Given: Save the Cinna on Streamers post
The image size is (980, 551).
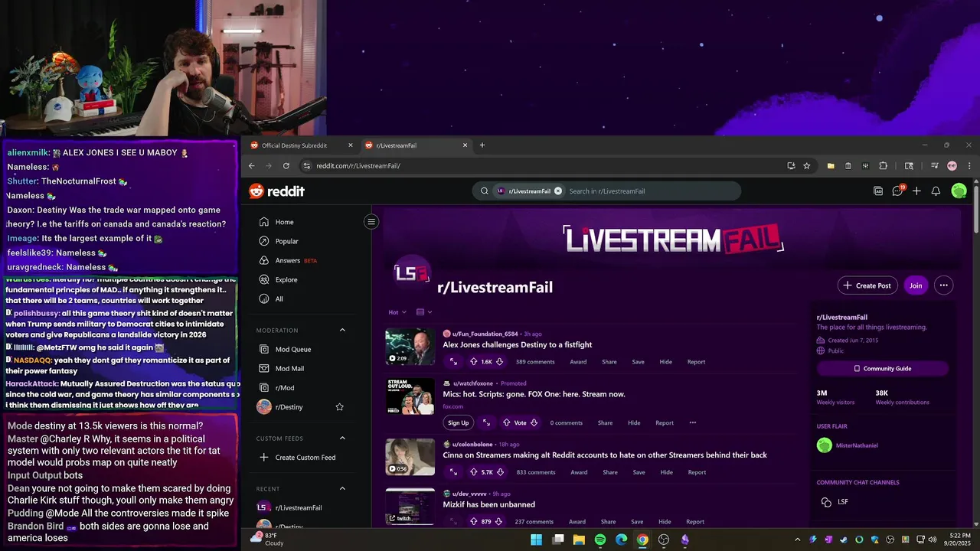Looking at the screenshot, I should click(639, 472).
